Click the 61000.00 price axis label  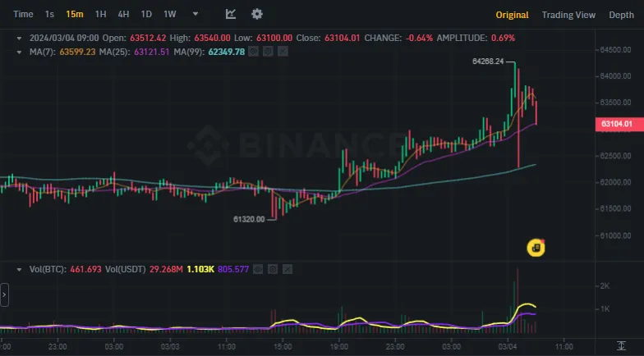[615, 236]
